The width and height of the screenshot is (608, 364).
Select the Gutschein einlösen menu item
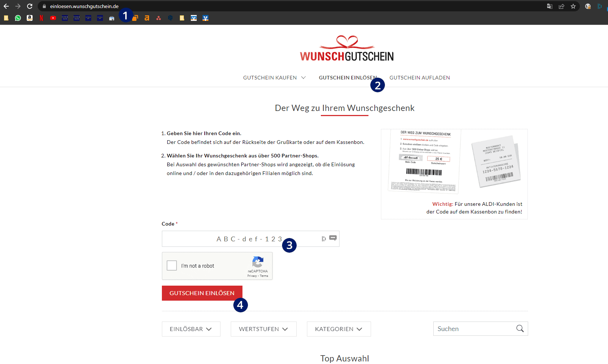point(348,78)
